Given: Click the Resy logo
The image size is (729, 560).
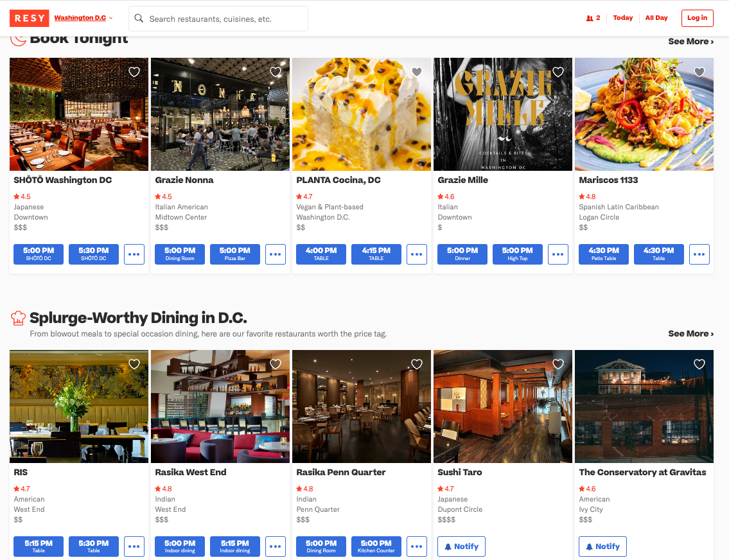Looking at the screenshot, I should (x=29, y=18).
